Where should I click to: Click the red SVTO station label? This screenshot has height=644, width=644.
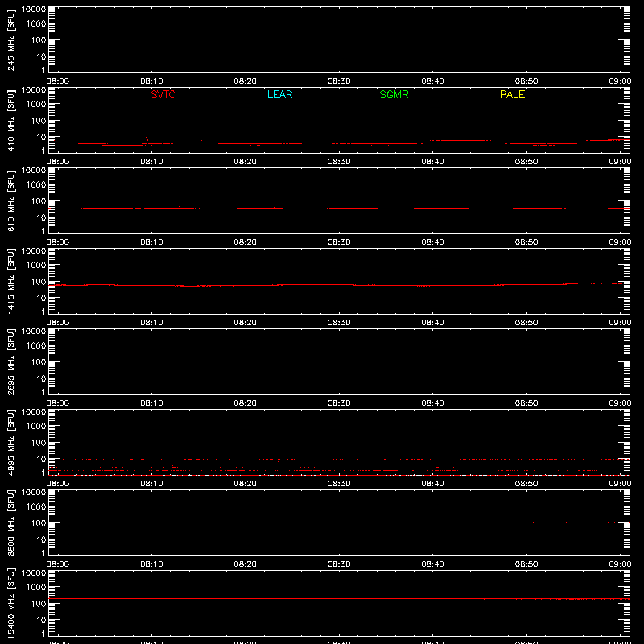point(163,94)
